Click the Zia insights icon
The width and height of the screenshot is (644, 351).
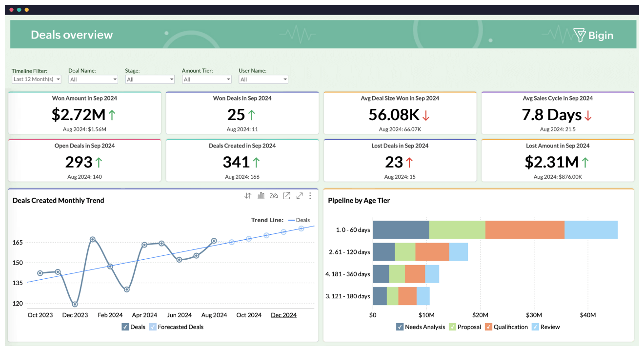click(x=274, y=196)
